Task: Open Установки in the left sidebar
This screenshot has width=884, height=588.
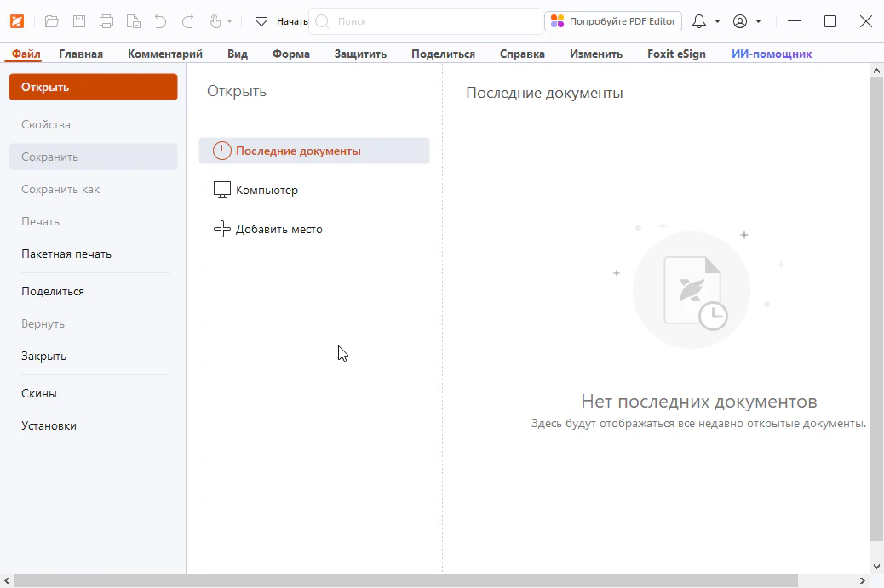Action: pyautogui.click(x=49, y=425)
